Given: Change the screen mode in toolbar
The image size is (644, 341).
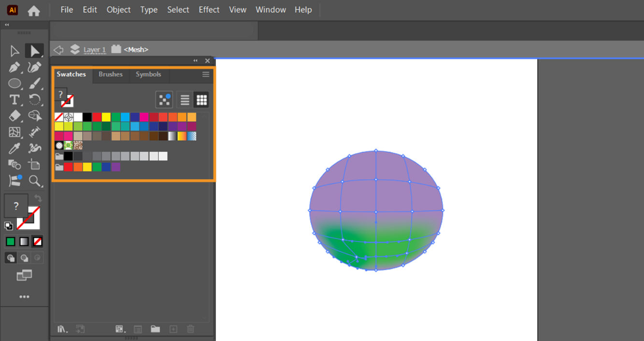Looking at the screenshot, I should tap(24, 275).
